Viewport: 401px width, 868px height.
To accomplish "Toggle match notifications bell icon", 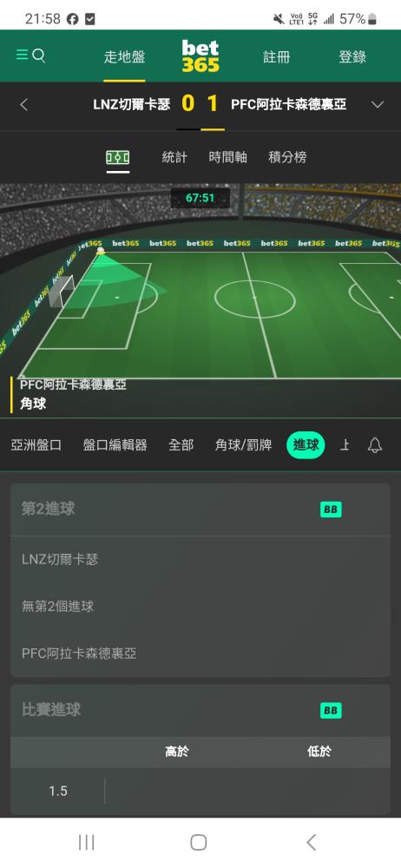I will pyautogui.click(x=375, y=445).
